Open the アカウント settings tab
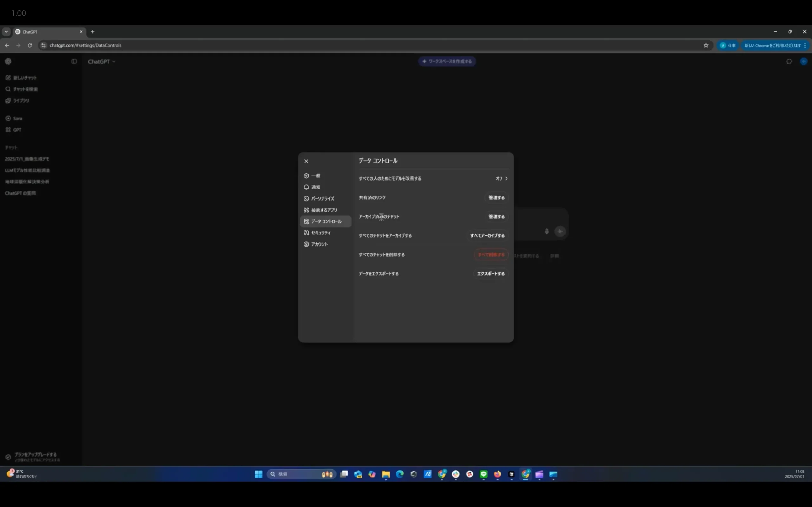Screen dimensions: 812x507 pyautogui.click(x=319, y=244)
